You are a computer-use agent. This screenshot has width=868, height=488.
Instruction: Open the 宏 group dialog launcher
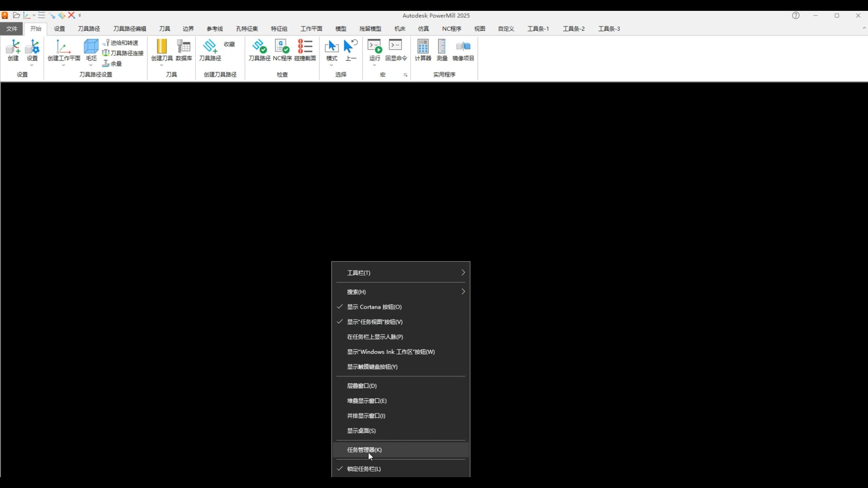click(x=406, y=75)
